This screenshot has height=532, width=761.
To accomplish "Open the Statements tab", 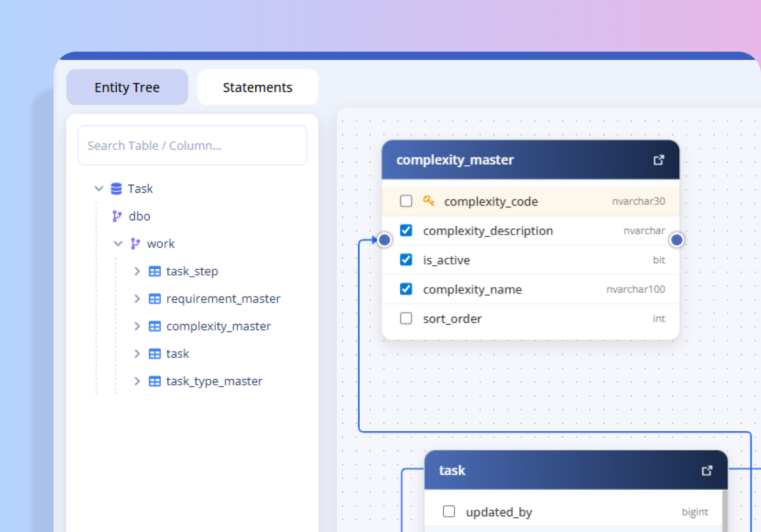I will 258,87.
